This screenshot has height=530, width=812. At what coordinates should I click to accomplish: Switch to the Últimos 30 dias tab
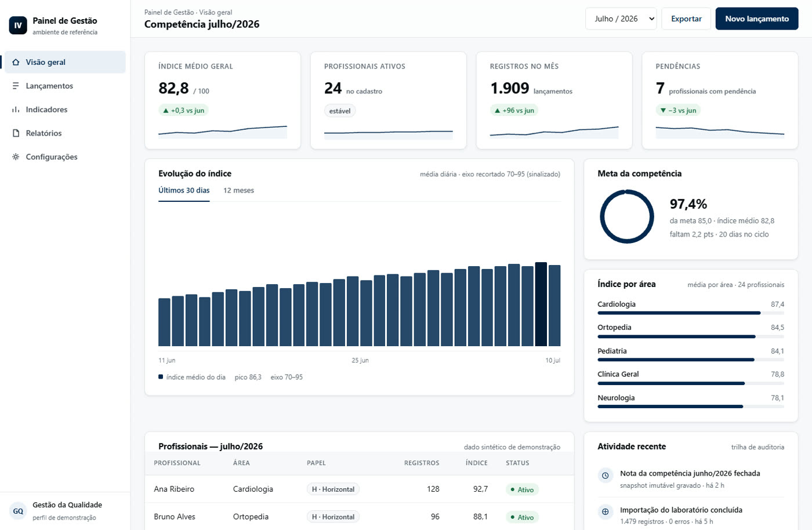coord(184,191)
